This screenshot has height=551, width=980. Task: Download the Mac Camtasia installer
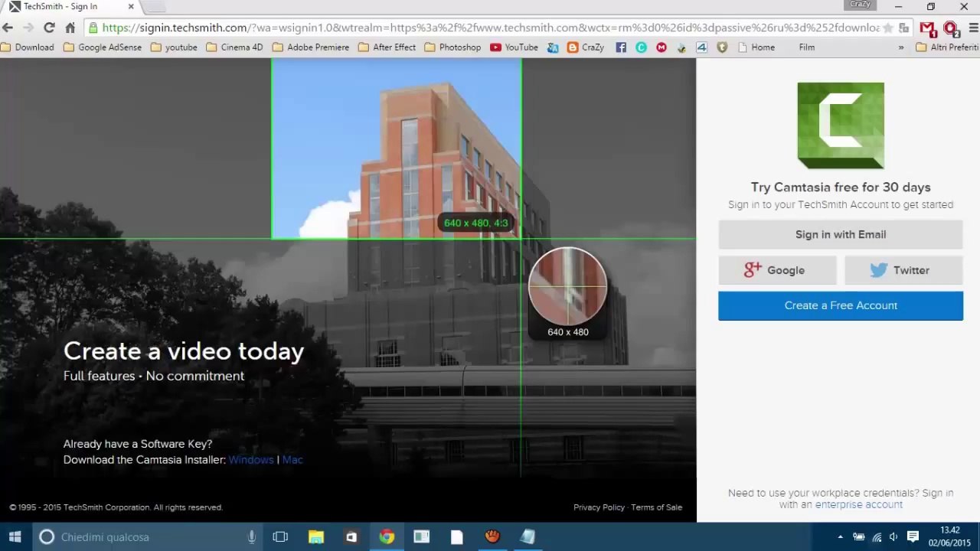pos(292,460)
